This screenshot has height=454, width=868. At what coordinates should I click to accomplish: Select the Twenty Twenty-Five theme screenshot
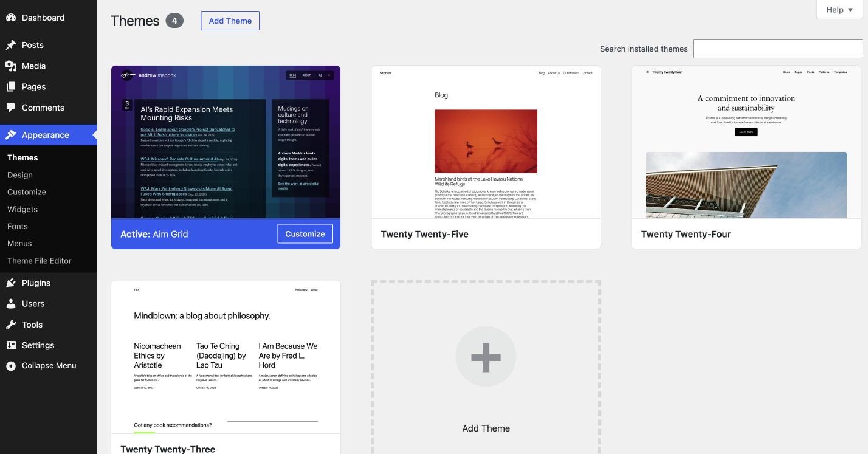[486, 142]
